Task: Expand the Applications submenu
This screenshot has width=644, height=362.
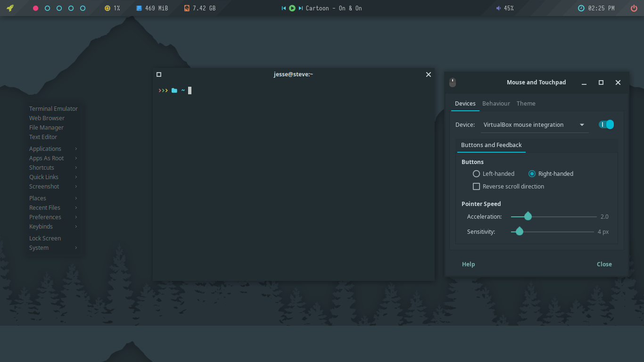Action: coord(53,149)
